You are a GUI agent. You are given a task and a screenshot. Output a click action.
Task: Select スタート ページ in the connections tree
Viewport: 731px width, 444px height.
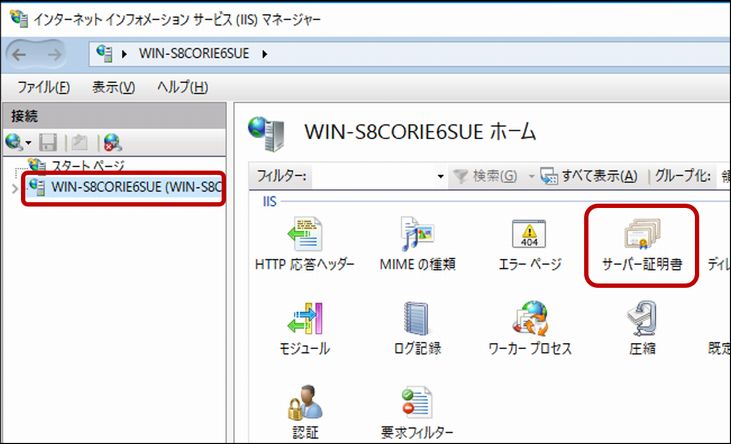[88, 165]
